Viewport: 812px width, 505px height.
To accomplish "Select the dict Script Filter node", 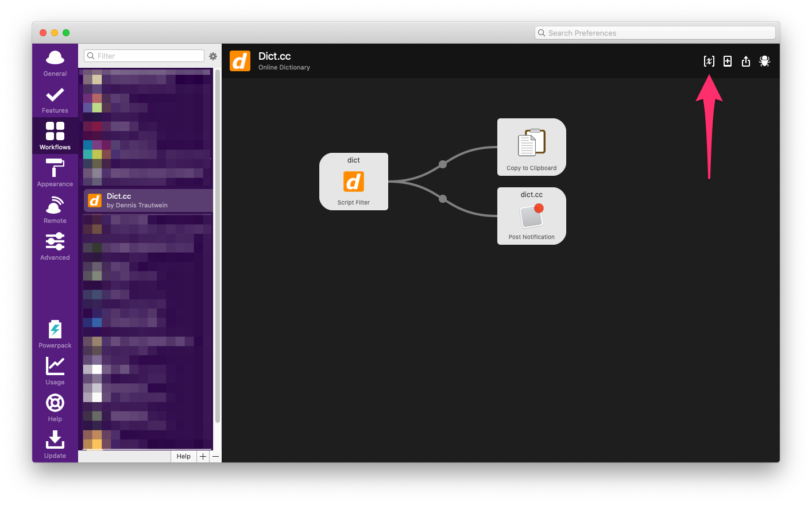I will (x=354, y=182).
